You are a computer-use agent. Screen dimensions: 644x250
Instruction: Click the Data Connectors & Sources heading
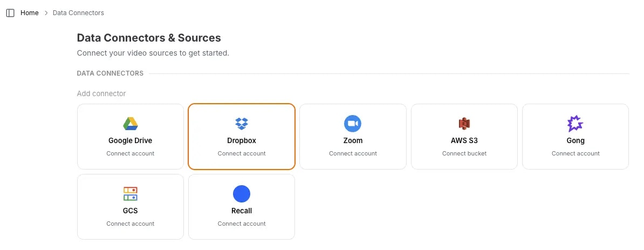coord(149,38)
